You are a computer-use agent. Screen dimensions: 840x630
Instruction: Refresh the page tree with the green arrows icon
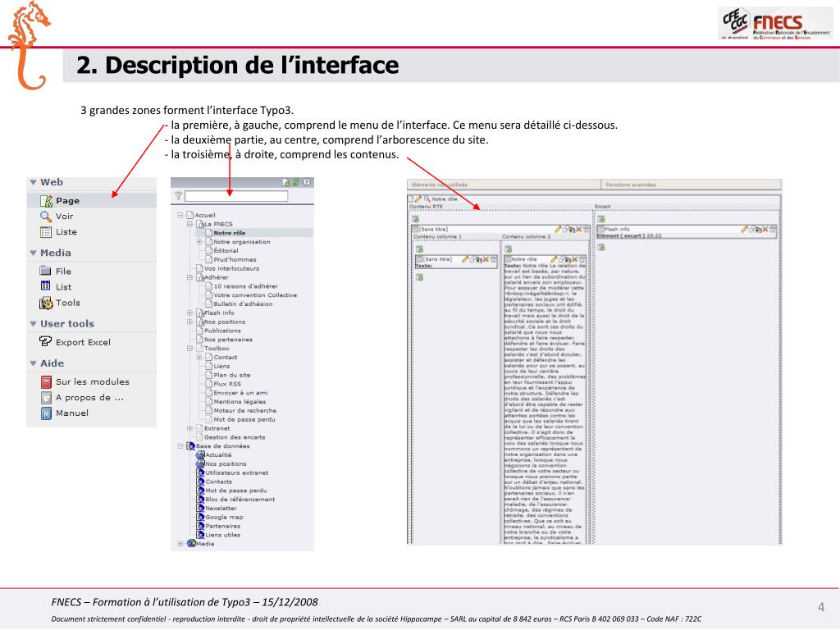[295, 182]
